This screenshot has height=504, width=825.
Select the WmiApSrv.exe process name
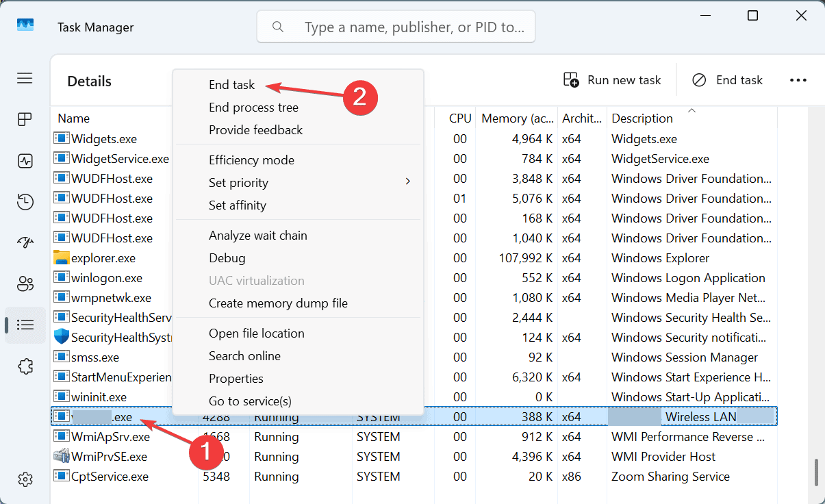pyautogui.click(x=110, y=437)
